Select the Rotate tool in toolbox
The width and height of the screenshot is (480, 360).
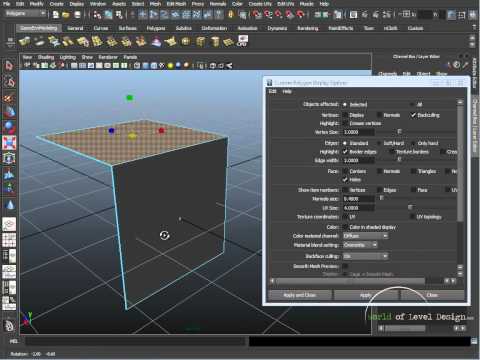tap(9, 128)
